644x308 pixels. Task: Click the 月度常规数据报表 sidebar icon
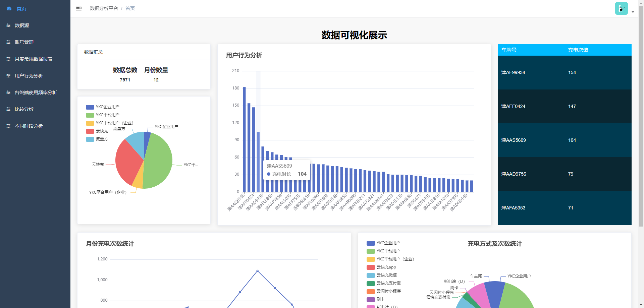8,59
